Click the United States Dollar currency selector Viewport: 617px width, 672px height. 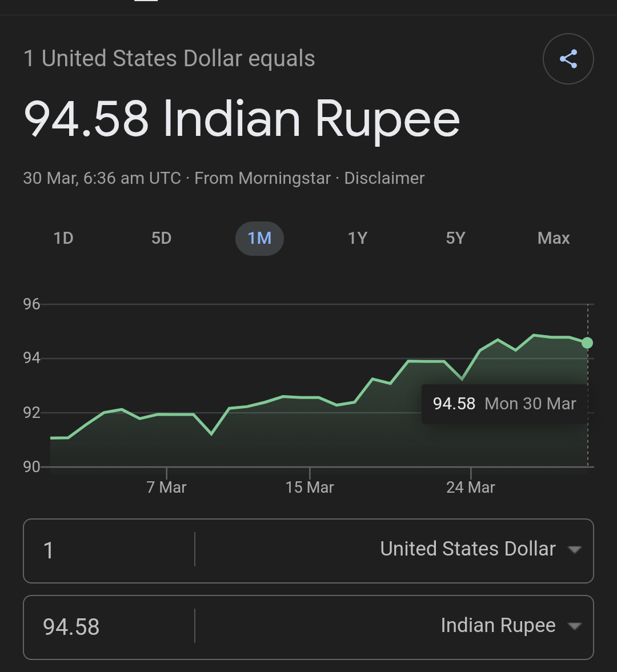pos(468,549)
